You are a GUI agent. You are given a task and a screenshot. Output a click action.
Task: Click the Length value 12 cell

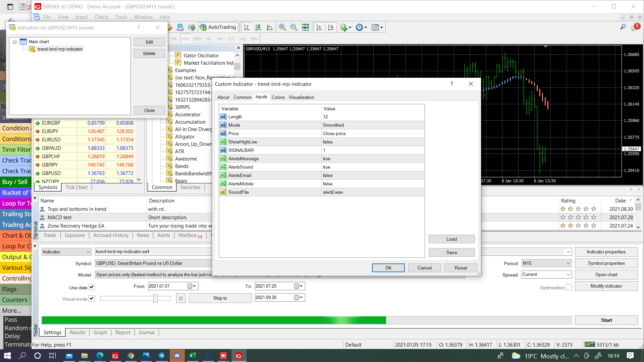pyautogui.click(x=373, y=117)
